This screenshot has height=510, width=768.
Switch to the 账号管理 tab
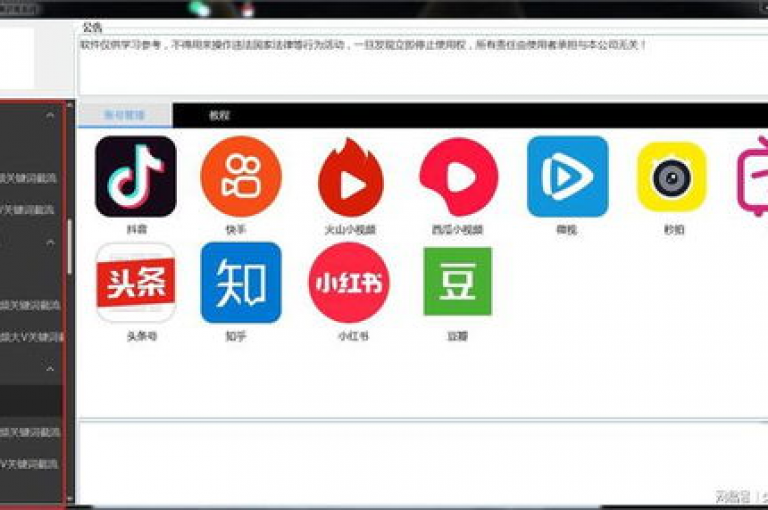(x=125, y=115)
